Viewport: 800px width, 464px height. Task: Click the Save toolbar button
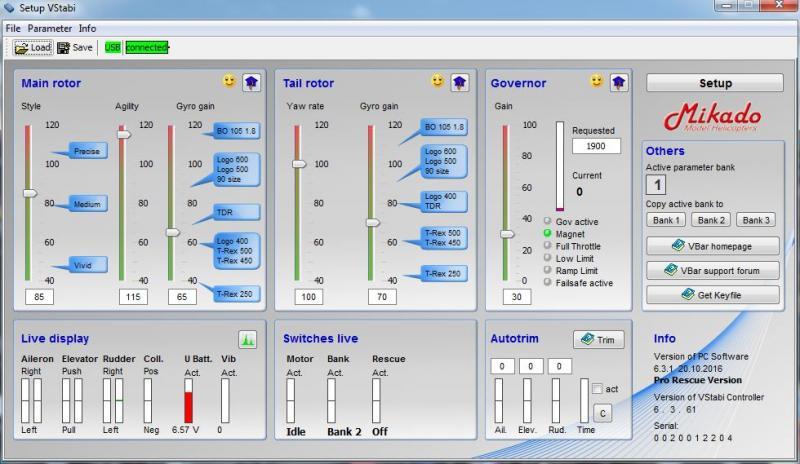tap(75, 47)
